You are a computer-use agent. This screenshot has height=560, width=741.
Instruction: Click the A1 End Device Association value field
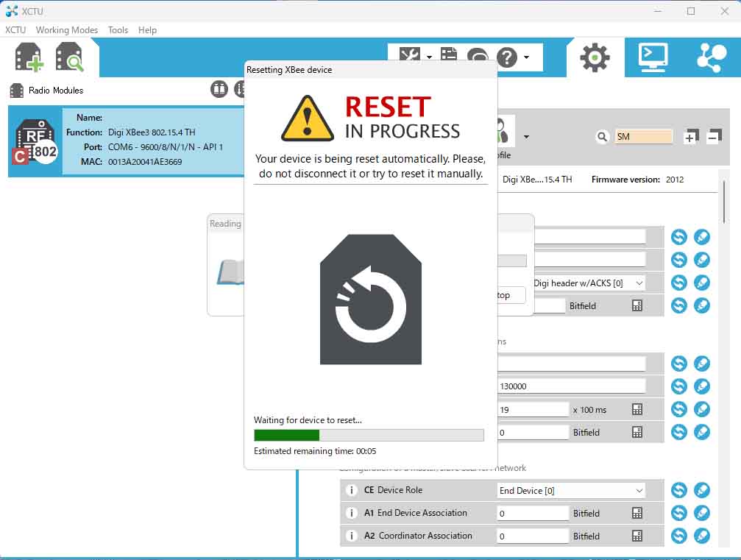[x=533, y=513]
